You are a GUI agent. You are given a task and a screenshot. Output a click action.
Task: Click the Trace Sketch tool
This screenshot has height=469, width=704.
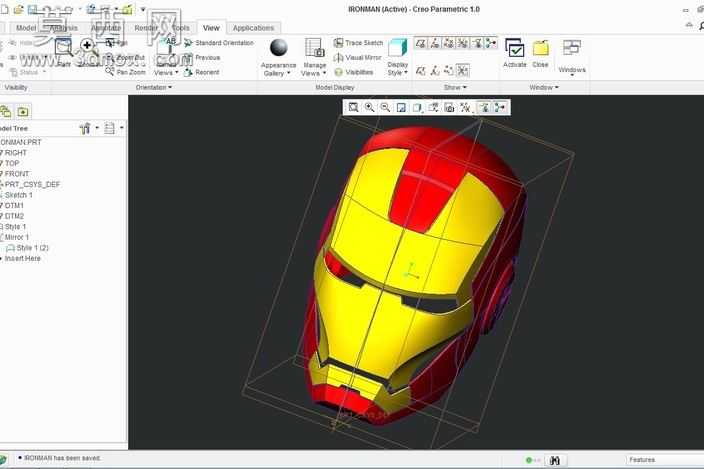(358, 43)
